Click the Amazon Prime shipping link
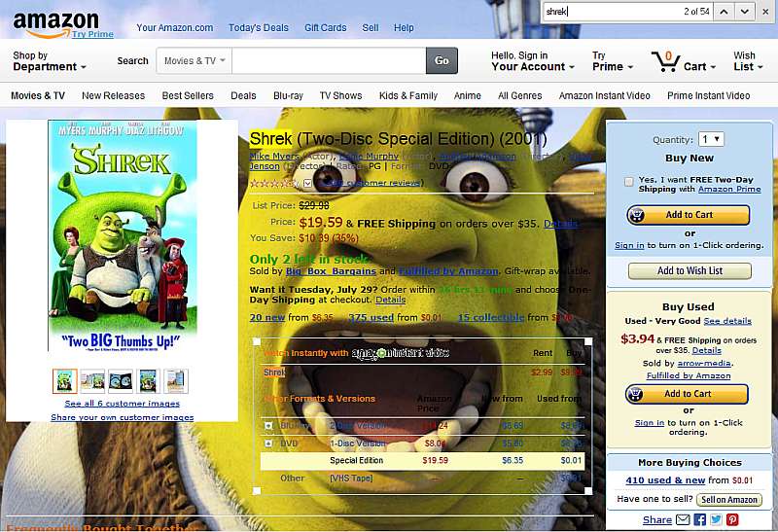Screen dimensions: 778x532 pos(729,189)
